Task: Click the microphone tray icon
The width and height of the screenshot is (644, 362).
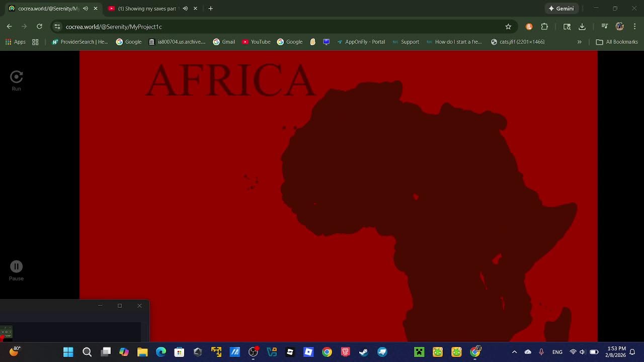Action: 541,352
